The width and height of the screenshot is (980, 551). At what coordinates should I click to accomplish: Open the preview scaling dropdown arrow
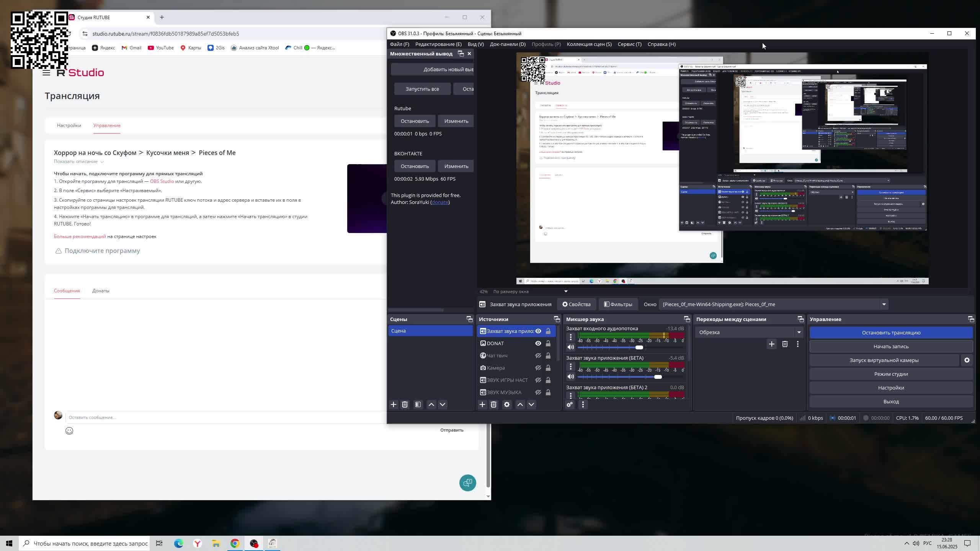(566, 292)
